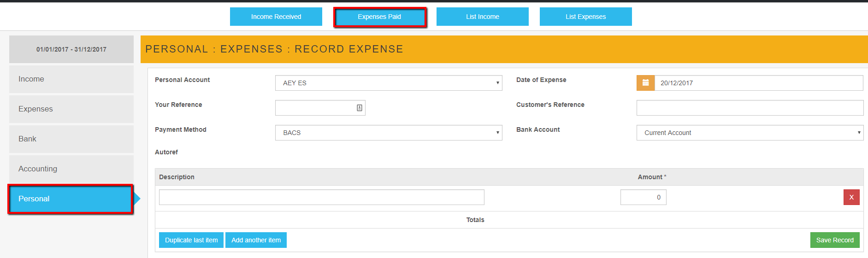Expand the Payment Method BACS dropdown
The height and width of the screenshot is (258, 868).
coord(388,133)
